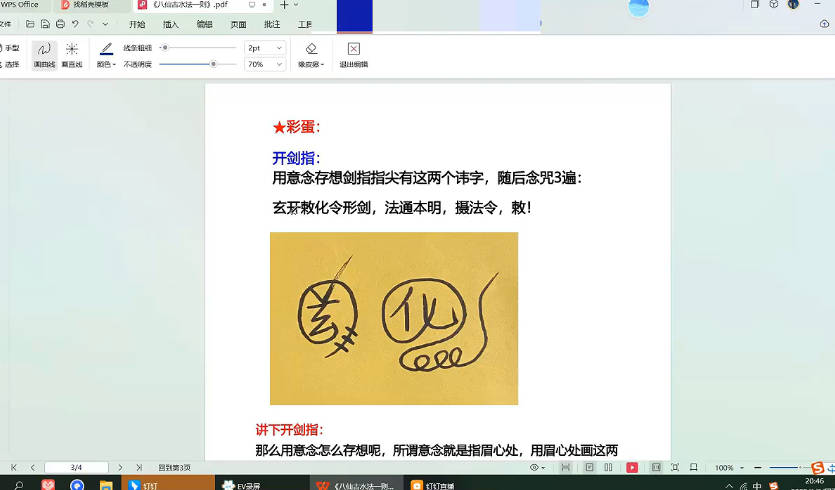Click the page number input field
Viewport: 835px width, 490px height.
pyautogui.click(x=76, y=467)
